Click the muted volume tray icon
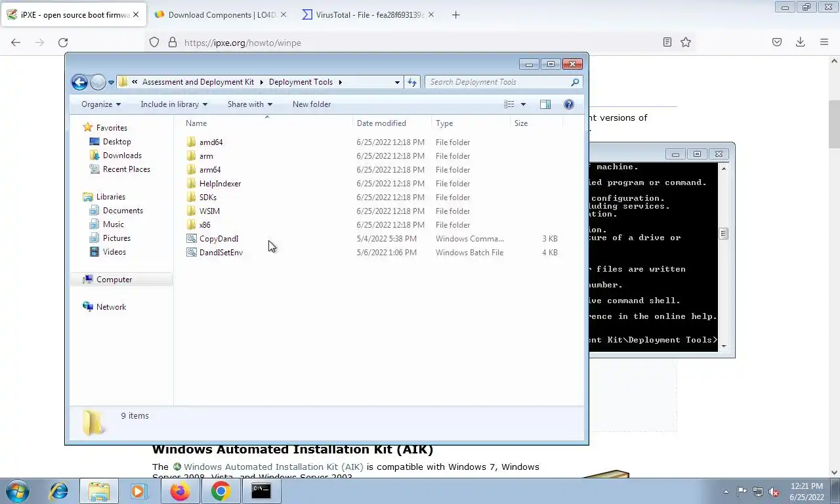Viewport: 840px width, 504px height. [774, 492]
